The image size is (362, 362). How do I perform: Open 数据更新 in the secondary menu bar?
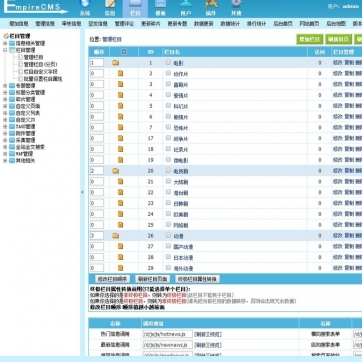pos(203,24)
